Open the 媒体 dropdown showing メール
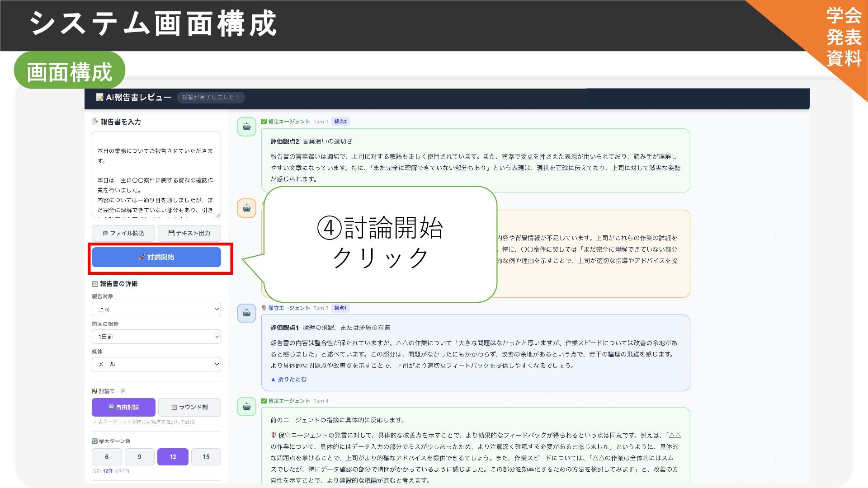Screen dimensions: 868x488 tap(156, 364)
